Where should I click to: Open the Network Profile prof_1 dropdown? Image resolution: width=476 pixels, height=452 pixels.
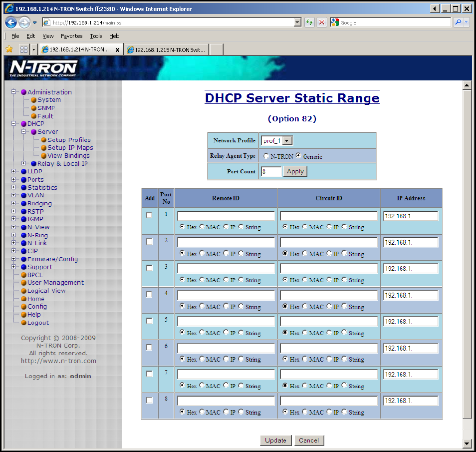click(x=277, y=141)
